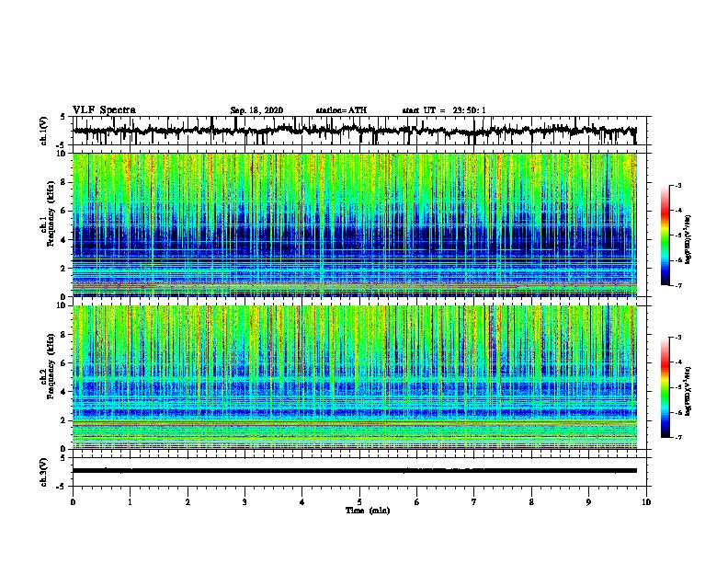The height and width of the screenshot is (563, 728).
Task: Click the "VLF Spectra" plot title
Action: [x=104, y=109]
